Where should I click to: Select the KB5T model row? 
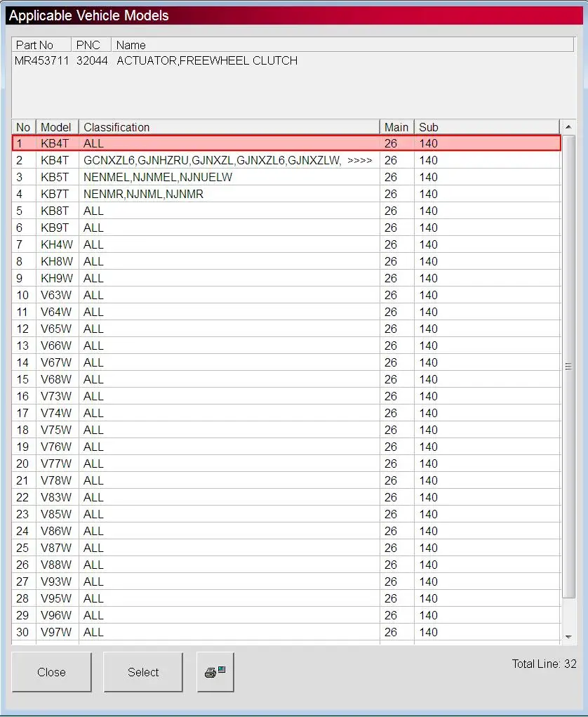pos(286,178)
